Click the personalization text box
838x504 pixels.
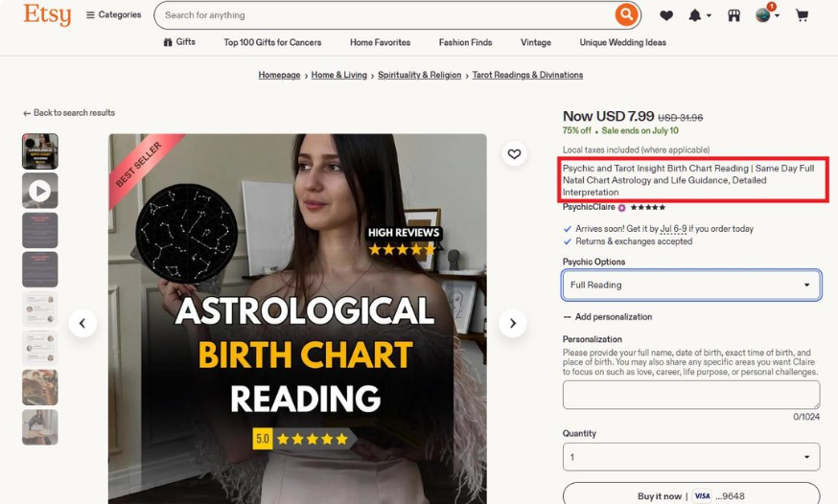coord(691,395)
